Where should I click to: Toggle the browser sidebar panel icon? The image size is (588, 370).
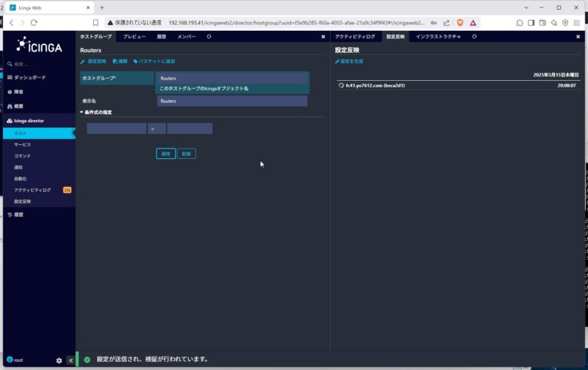coord(531,23)
